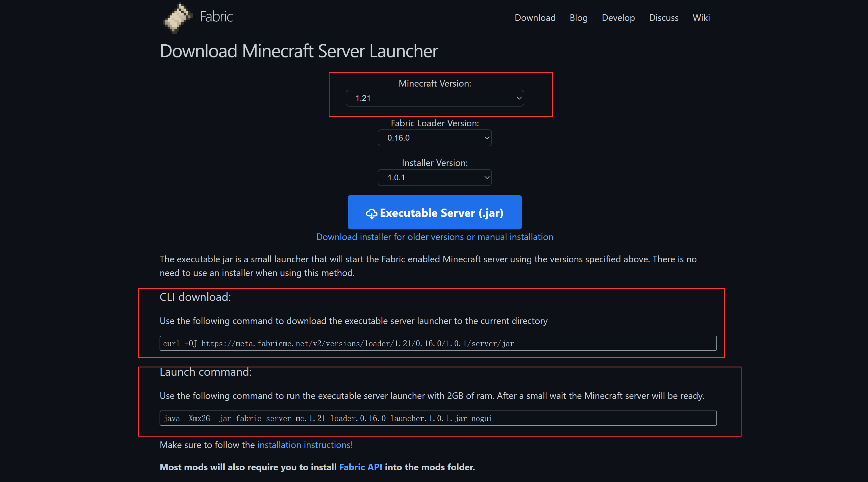Click the Fabric logo icon

click(x=178, y=17)
